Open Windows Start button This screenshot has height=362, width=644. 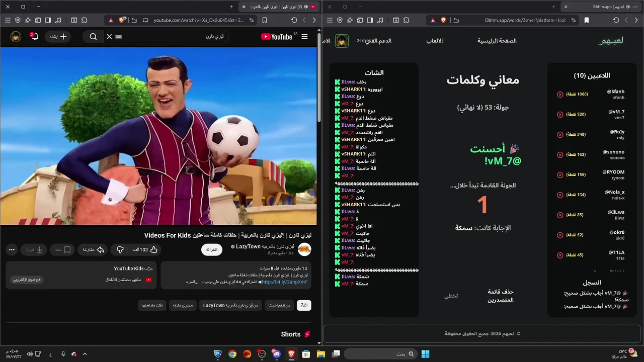[x=425, y=354]
